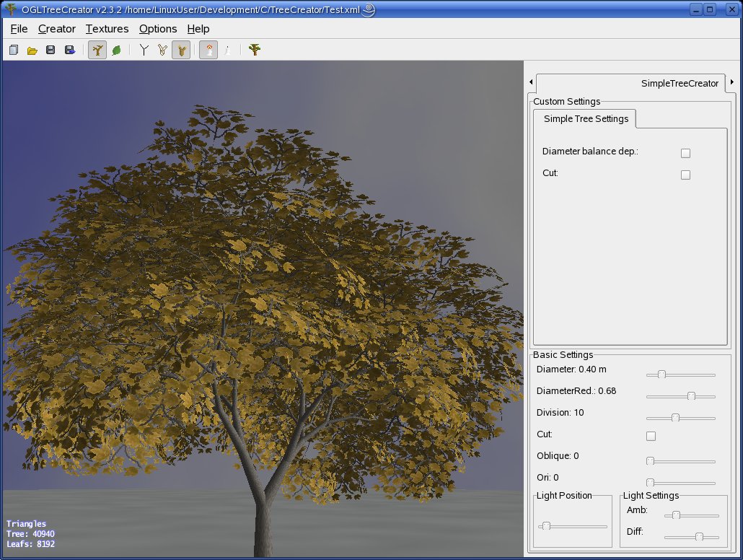Open the Creator menu

click(x=56, y=29)
